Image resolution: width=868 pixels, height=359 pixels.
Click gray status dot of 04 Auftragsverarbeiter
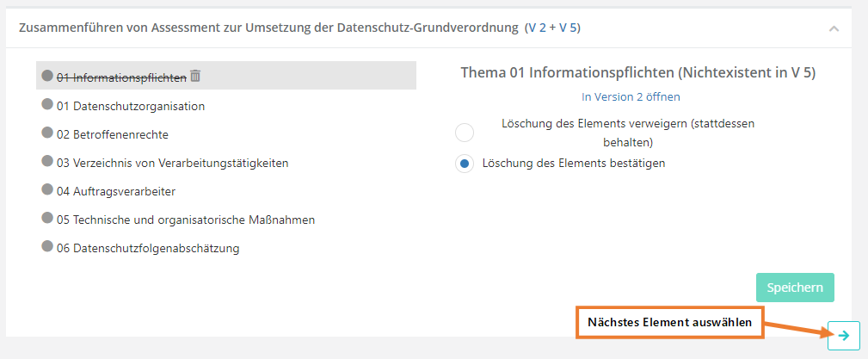(47, 190)
